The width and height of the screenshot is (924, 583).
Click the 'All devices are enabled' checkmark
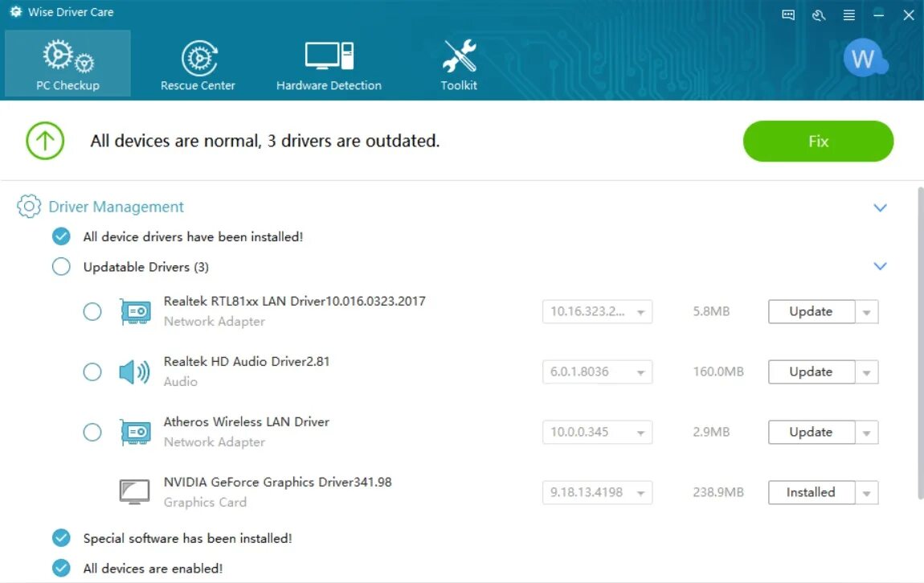tap(61, 568)
